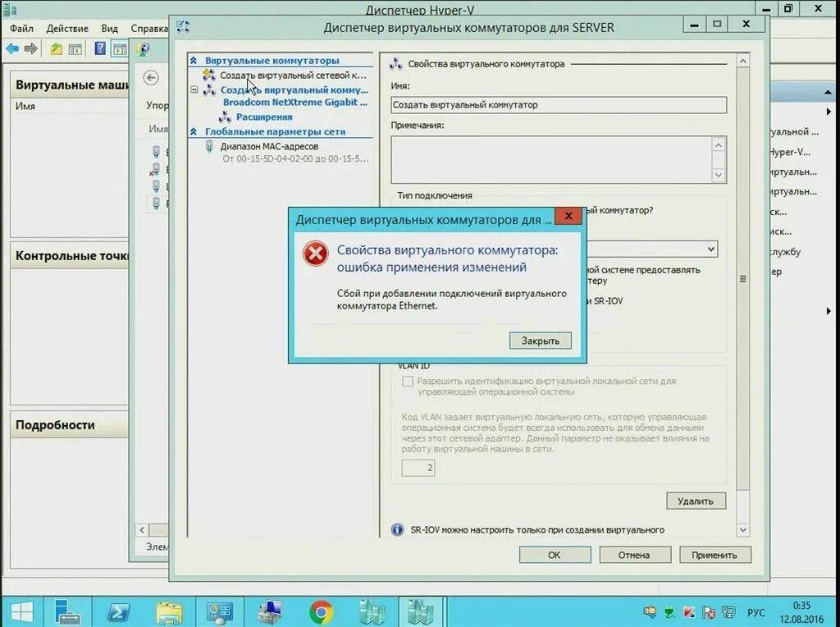Click Закрыть in the error dialog
Viewport: 840px width, 627px height.
[540, 341]
